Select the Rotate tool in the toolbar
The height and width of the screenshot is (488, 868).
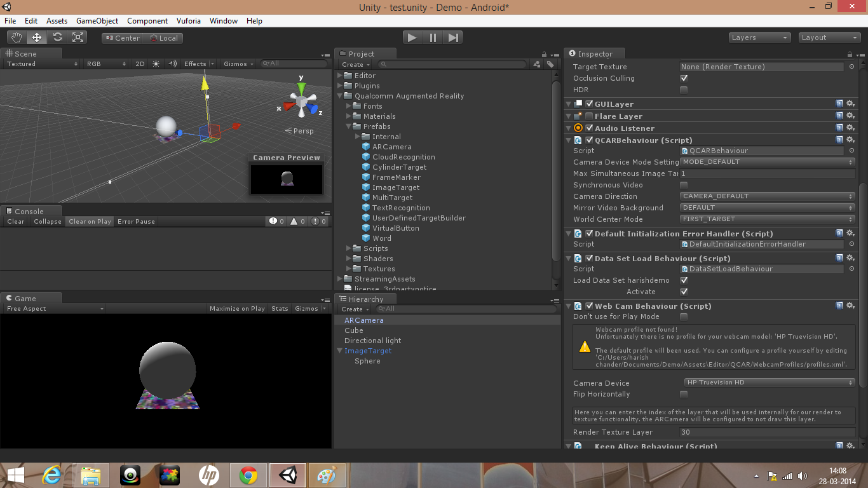click(x=57, y=37)
